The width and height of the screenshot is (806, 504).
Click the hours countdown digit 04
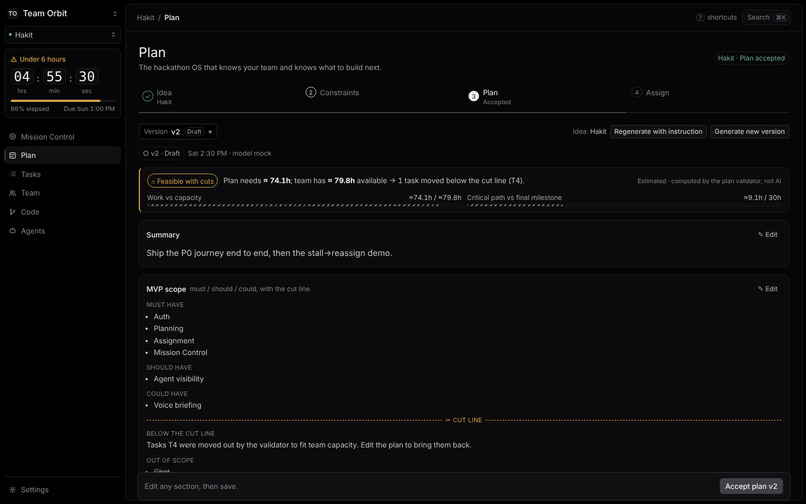[x=22, y=77]
